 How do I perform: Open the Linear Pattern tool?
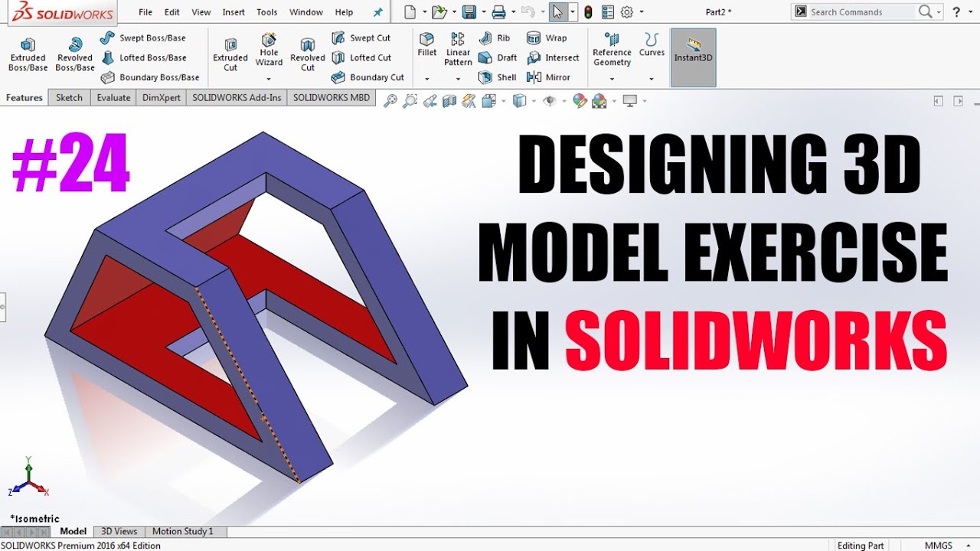click(458, 50)
